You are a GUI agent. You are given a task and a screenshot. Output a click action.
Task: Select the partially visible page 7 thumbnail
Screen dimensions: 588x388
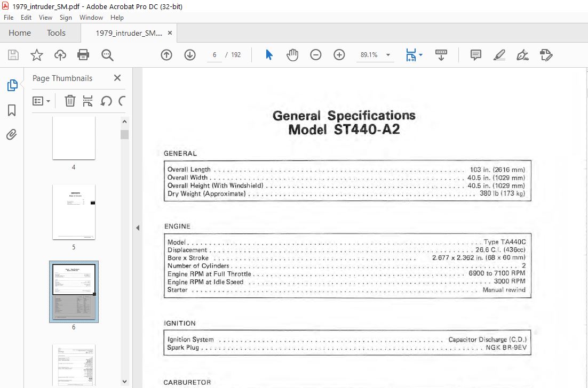74,365
